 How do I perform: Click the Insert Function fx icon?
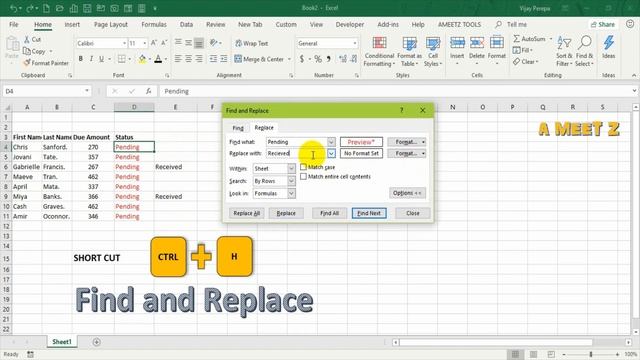(149, 91)
